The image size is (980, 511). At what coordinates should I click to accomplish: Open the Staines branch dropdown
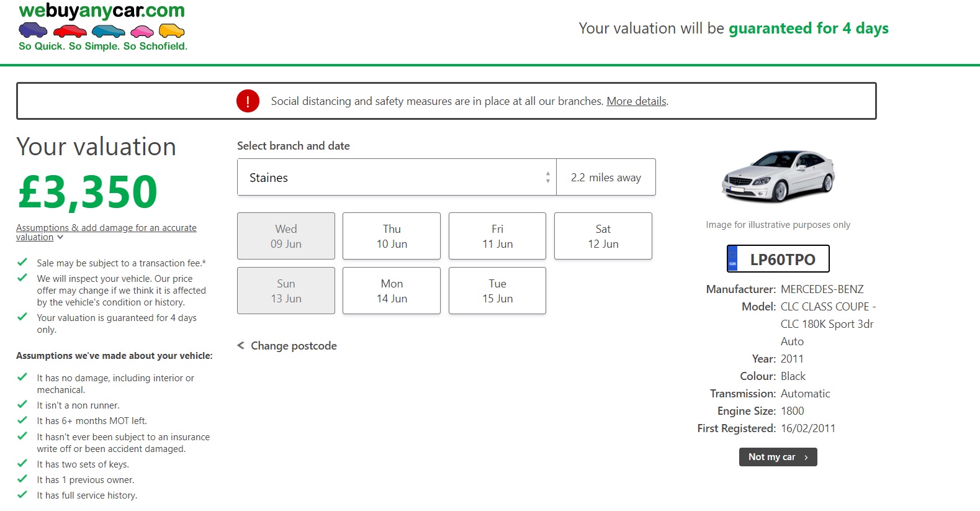point(397,177)
